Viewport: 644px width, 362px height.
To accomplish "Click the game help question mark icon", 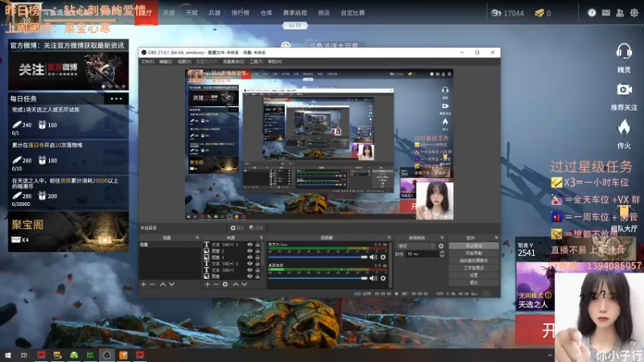I will coord(592,13).
